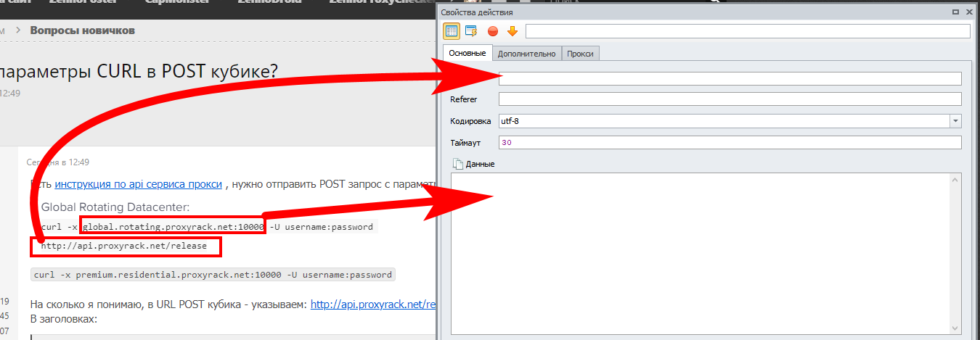Open the Вопросы новичков breadcrumb link
980x340 pixels.
(x=82, y=30)
